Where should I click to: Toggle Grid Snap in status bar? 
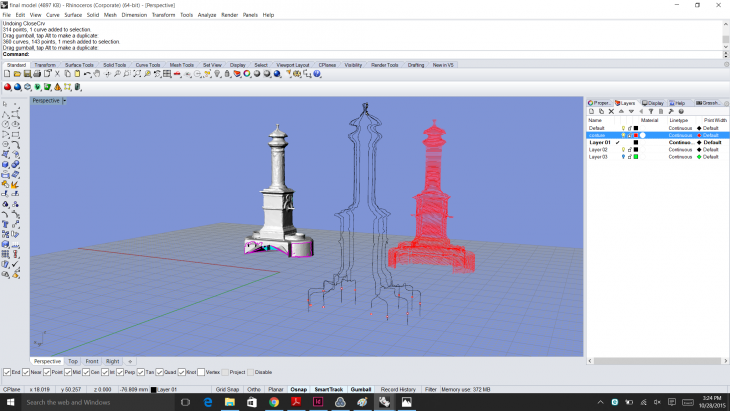pos(226,389)
